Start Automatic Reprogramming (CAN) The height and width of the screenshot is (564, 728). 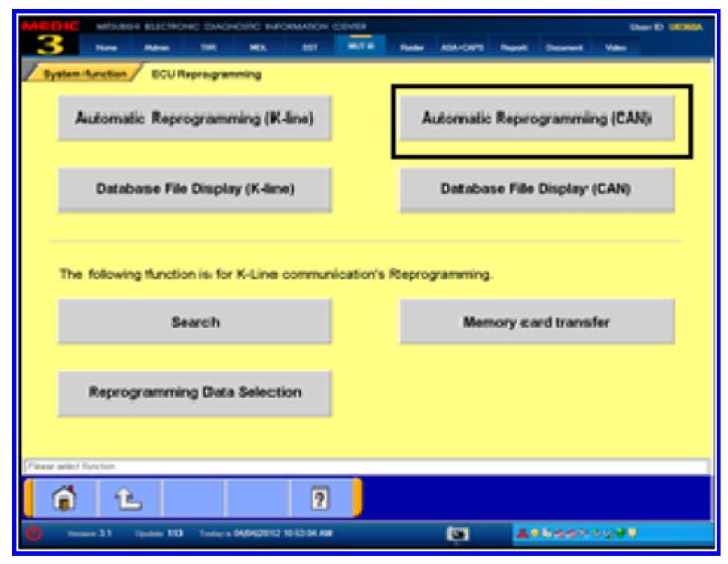(537, 118)
